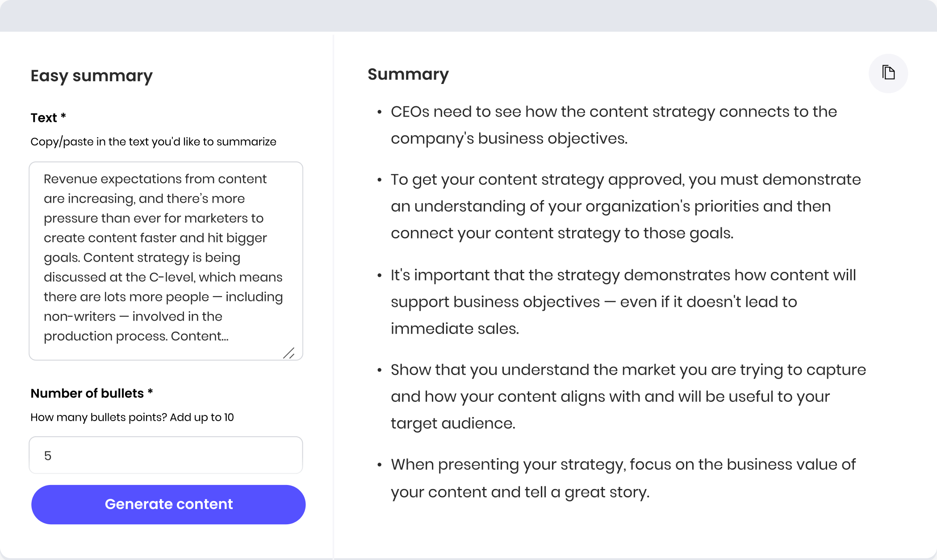Click the Generate content button to regenerate summary
937x560 pixels.
[x=168, y=504]
